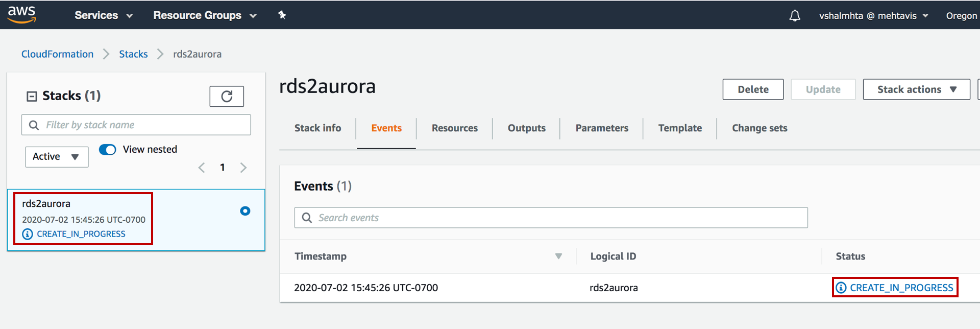Collapse the Stacks panel with the minus icon
This screenshot has height=329, width=980.
(32, 96)
